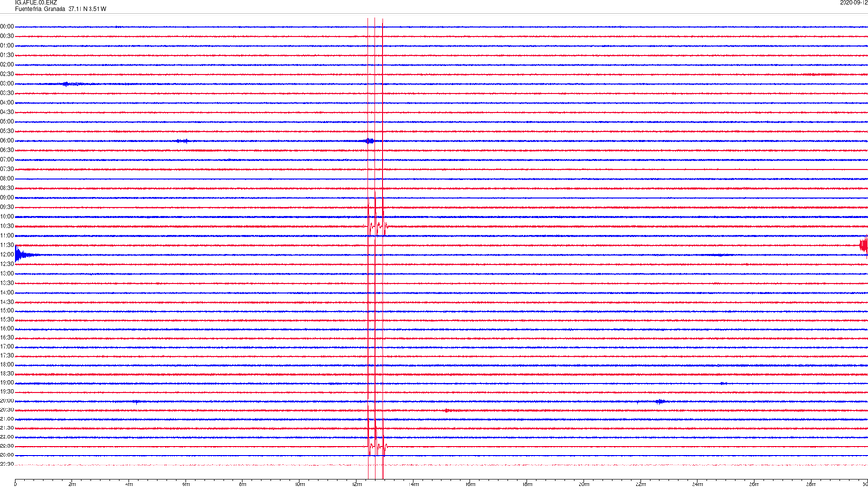868x488 pixels.
Task: Select the 12:00 trace time label
Action: (x=7, y=255)
